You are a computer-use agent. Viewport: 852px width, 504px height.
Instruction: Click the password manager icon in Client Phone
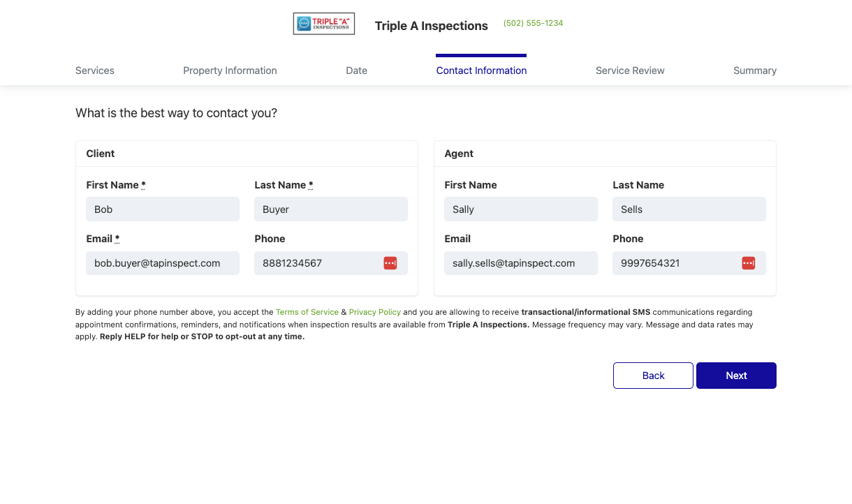tap(390, 263)
